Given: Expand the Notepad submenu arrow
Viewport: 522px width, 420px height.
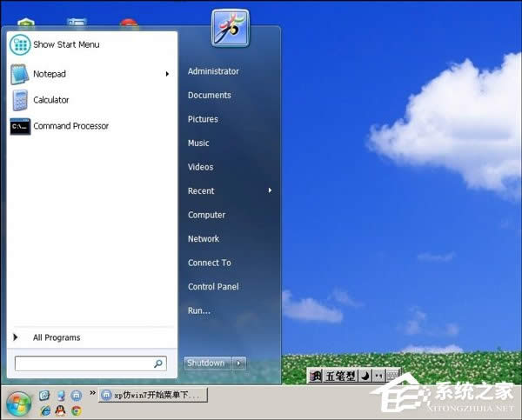Looking at the screenshot, I should click(x=167, y=74).
